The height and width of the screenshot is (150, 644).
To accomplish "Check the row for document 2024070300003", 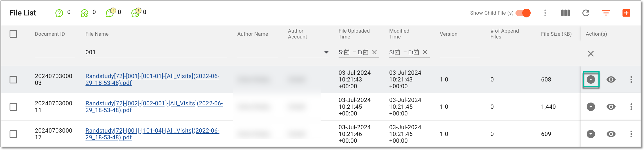I will [13, 79].
